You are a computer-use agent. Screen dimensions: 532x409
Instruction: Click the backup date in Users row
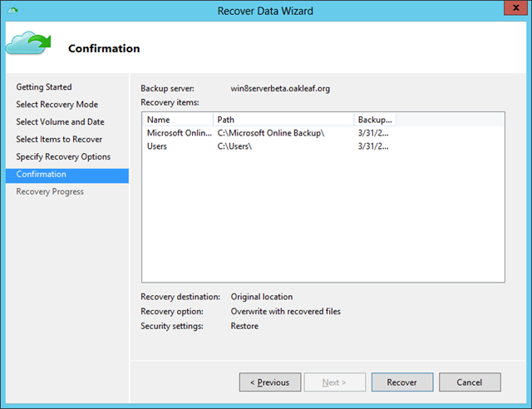tap(373, 146)
